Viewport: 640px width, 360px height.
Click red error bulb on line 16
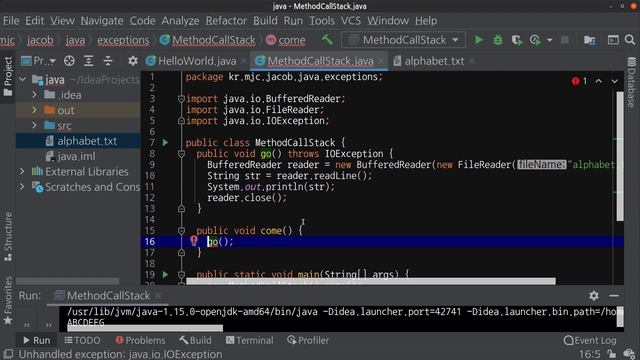[194, 241]
